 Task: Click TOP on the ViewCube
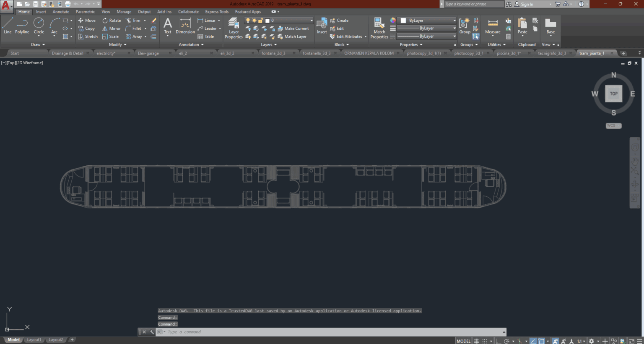(x=613, y=94)
